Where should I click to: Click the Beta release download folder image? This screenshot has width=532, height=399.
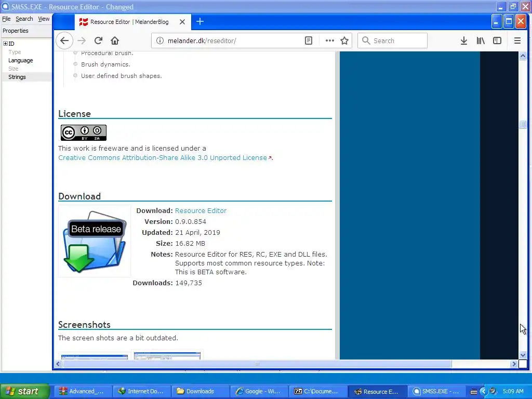(95, 241)
